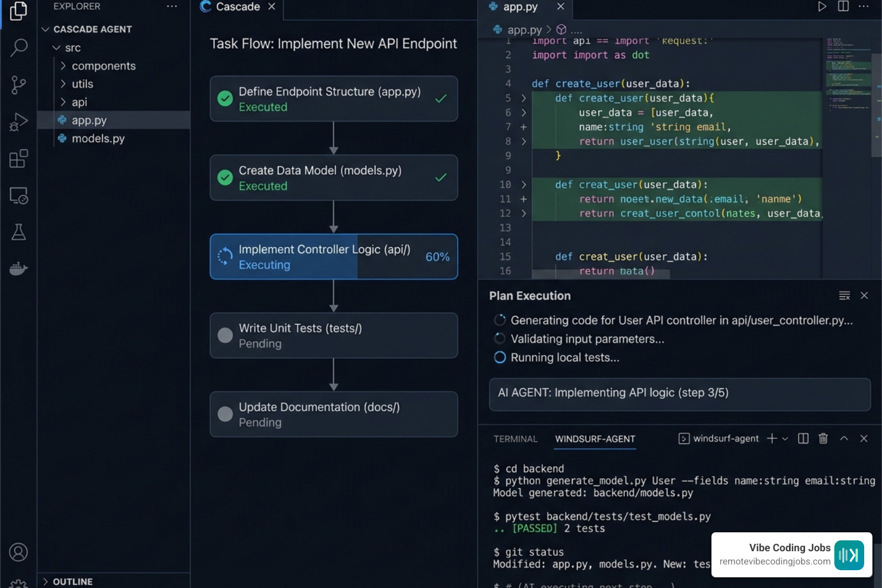Click the windsurf-agent terminal profile icon
This screenshot has height=588, width=882.
point(684,439)
